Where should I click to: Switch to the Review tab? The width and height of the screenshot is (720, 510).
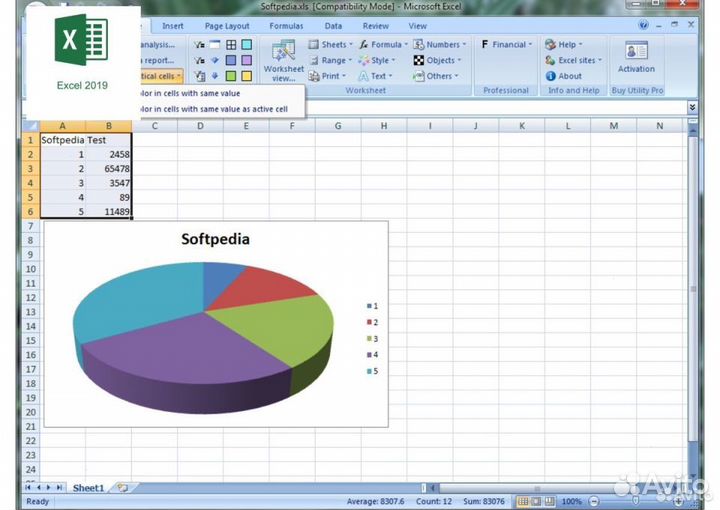pos(376,26)
